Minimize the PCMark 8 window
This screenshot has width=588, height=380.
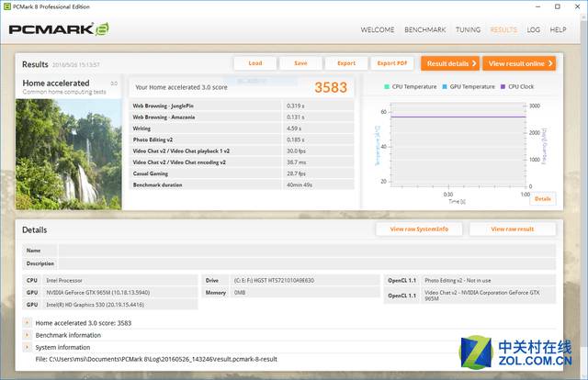tap(538, 6)
